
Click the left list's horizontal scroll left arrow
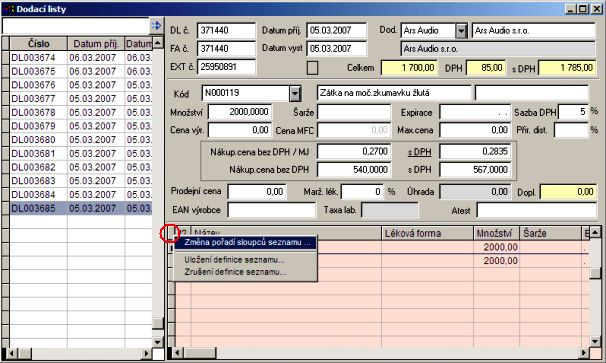[12, 353]
